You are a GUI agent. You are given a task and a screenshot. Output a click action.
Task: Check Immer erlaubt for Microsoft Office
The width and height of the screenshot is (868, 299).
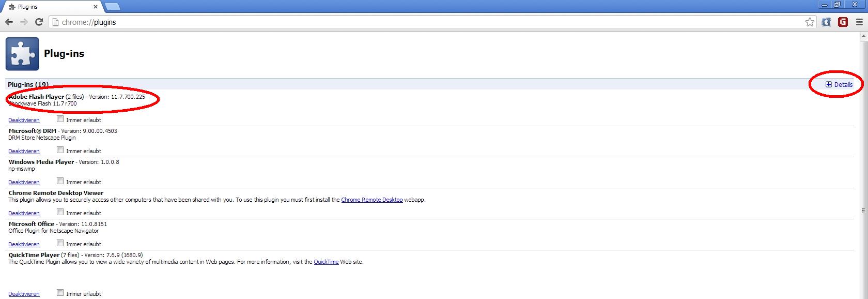[x=60, y=243]
